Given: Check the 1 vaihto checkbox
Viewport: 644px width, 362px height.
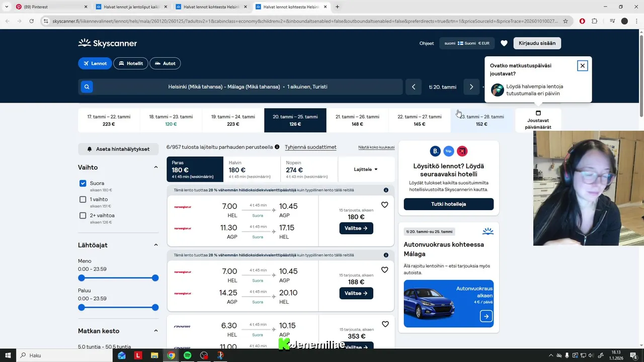Looking at the screenshot, I should coord(83,200).
